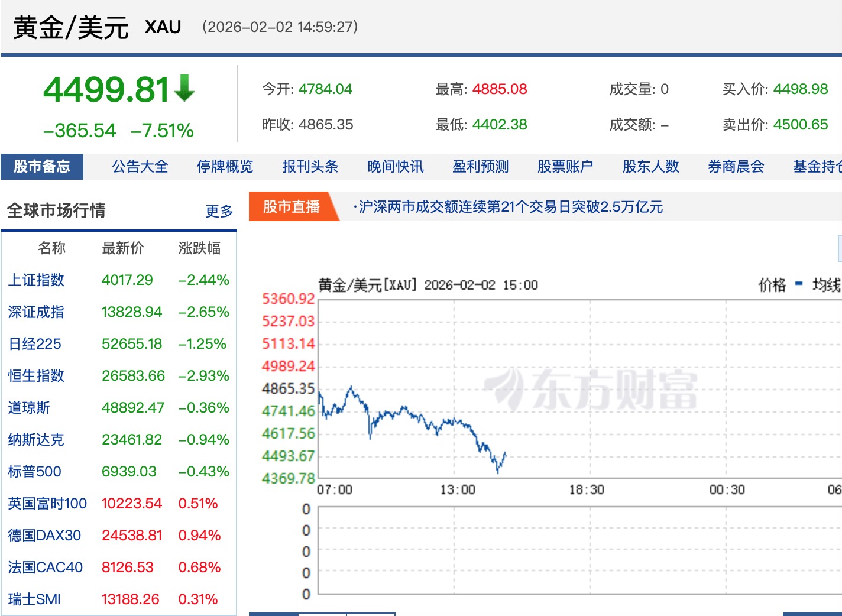Select the 报刊头条 tab
Screen dimensions: 842x616
310,166
